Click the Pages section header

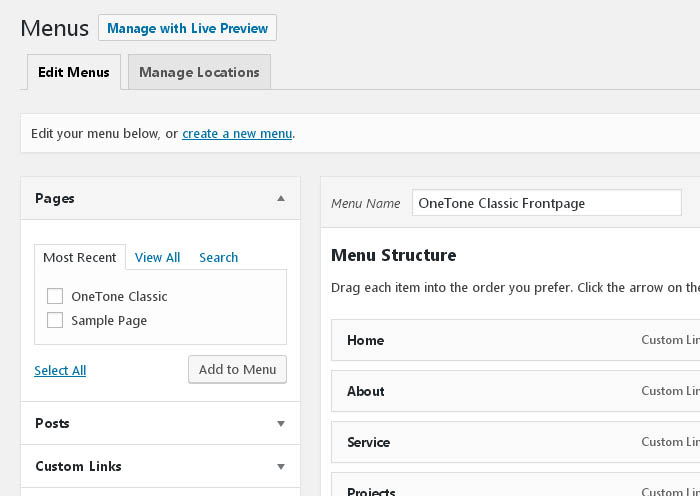(x=160, y=198)
